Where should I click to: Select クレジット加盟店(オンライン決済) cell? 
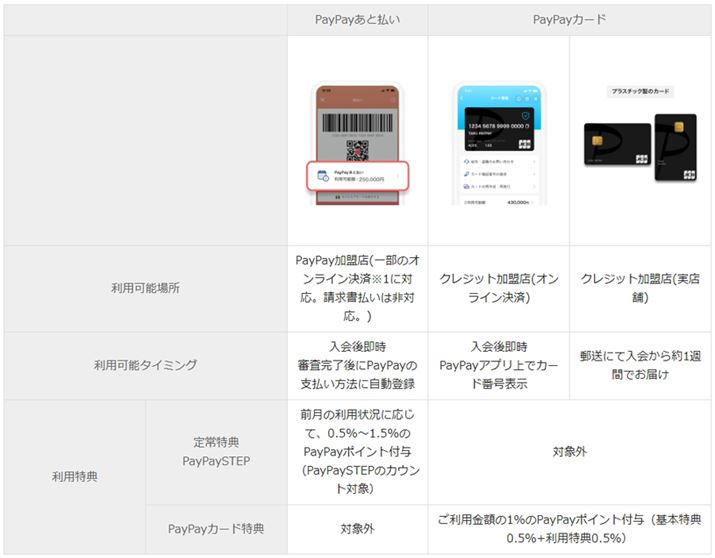[x=499, y=288]
